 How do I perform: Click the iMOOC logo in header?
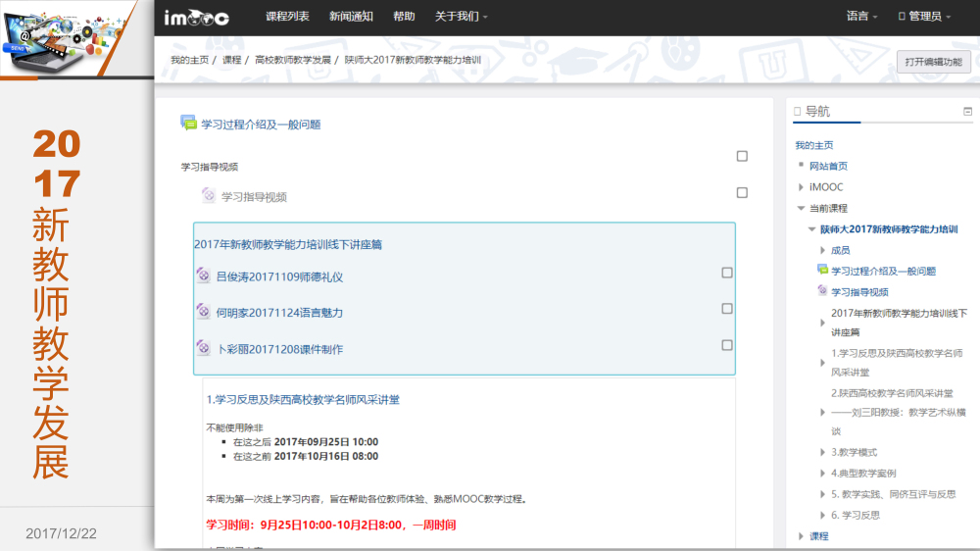(196, 17)
